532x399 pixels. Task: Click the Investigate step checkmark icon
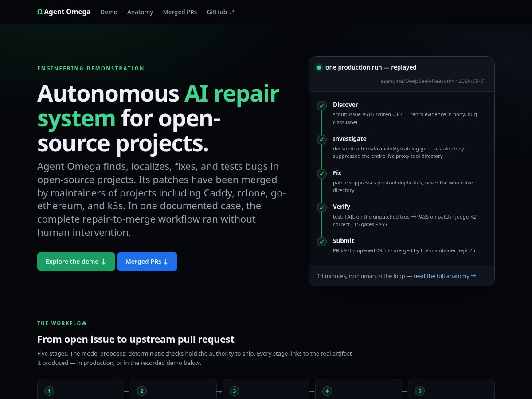click(322, 140)
